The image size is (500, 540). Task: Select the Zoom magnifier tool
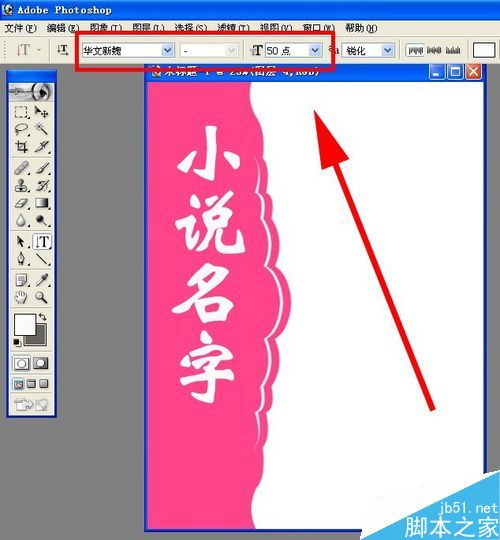coord(41,297)
